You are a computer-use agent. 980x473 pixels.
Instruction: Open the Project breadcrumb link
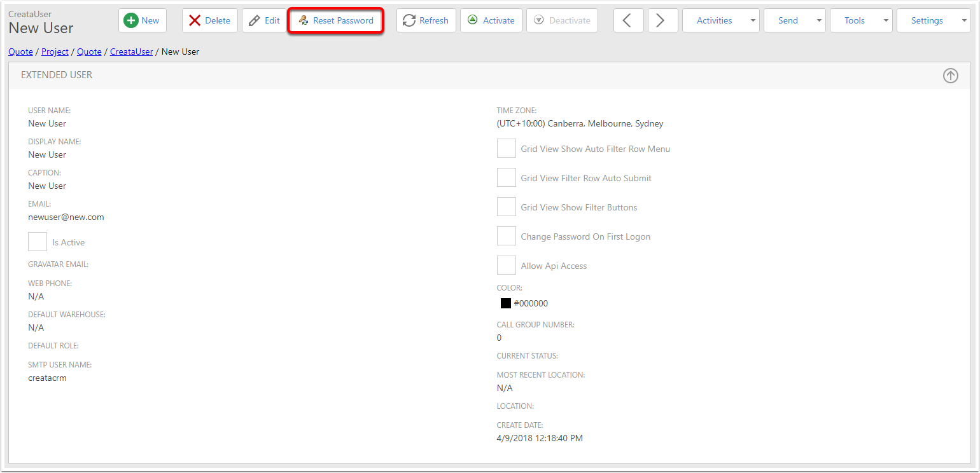point(55,51)
